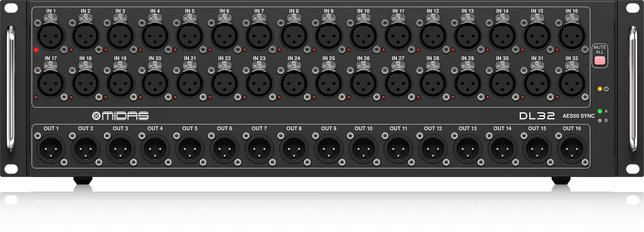Viewport: 644px width, 232px height.
Task: Click the OUT 3 XLR output jack
Action: (120, 149)
